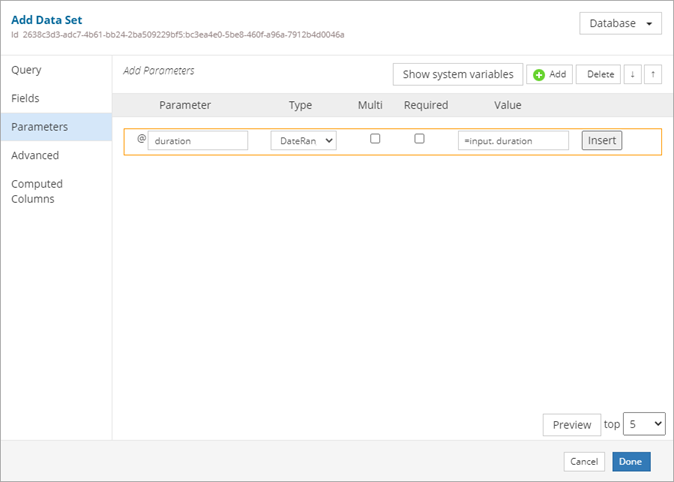
Task: Move parameter up with arrow icon
Action: point(652,74)
